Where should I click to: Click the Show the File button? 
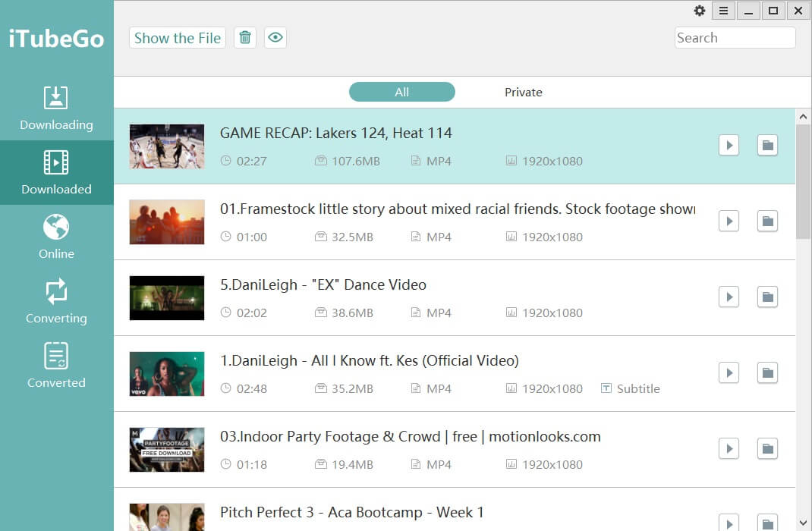click(x=178, y=38)
